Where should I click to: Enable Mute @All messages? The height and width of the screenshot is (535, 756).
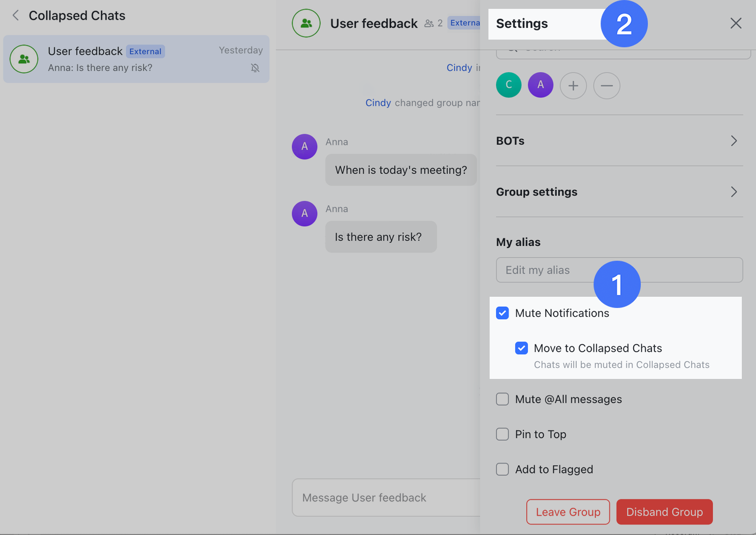click(502, 399)
